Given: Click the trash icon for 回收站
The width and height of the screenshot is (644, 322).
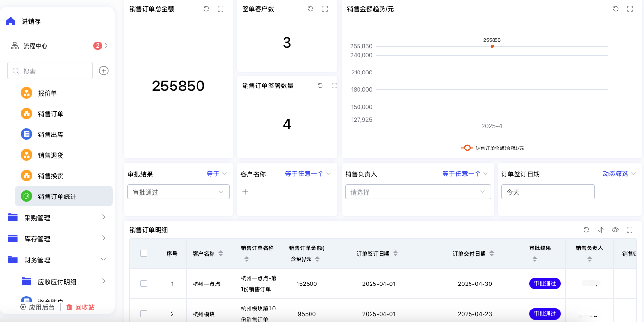Looking at the screenshot, I should tap(69, 307).
